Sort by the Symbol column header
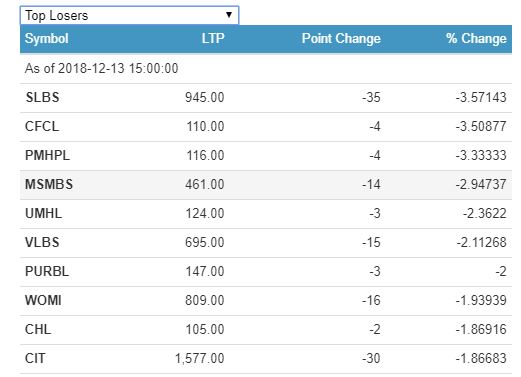 pyautogui.click(x=47, y=39)
